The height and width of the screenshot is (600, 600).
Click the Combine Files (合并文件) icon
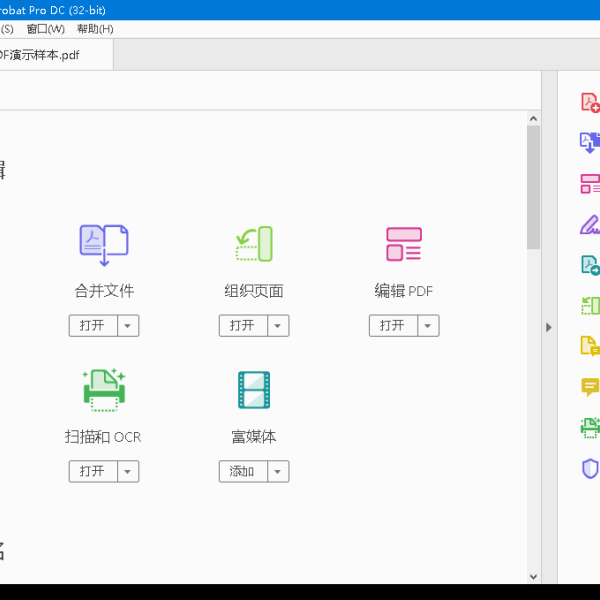click(x=104, y=245)
